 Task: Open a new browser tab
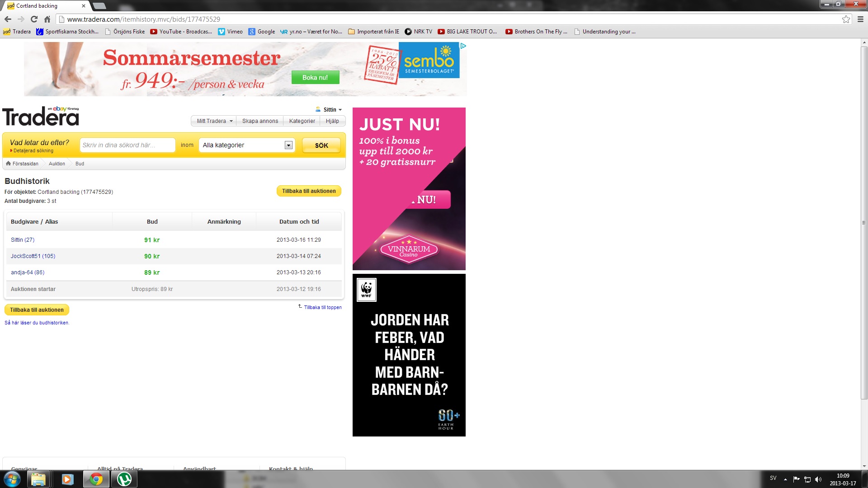(x=99, y=6)
